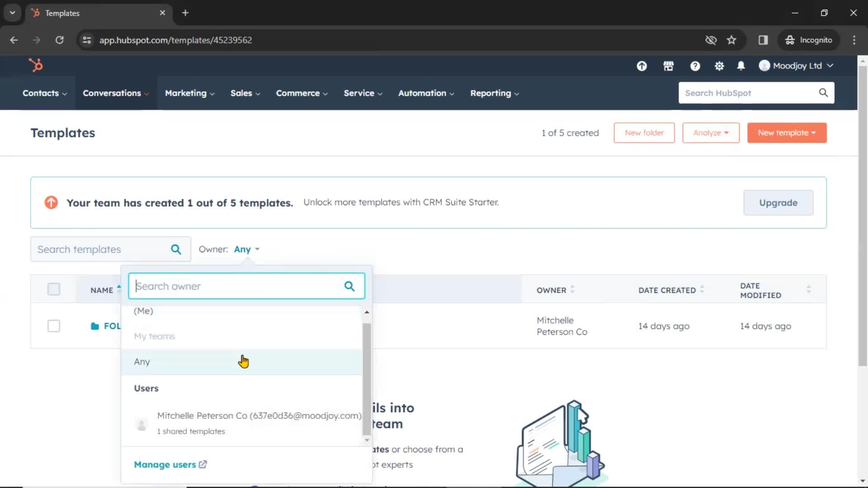Click the external link icon beside Manage users

(x=203, y=464)
